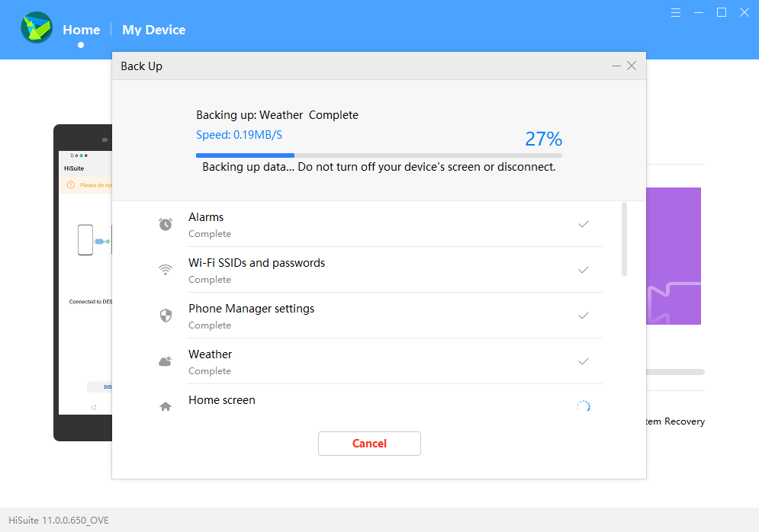The width and height of the screenshot is (759, 532).
Task: Click the checkmark next to Alarms
Action: 584,223
